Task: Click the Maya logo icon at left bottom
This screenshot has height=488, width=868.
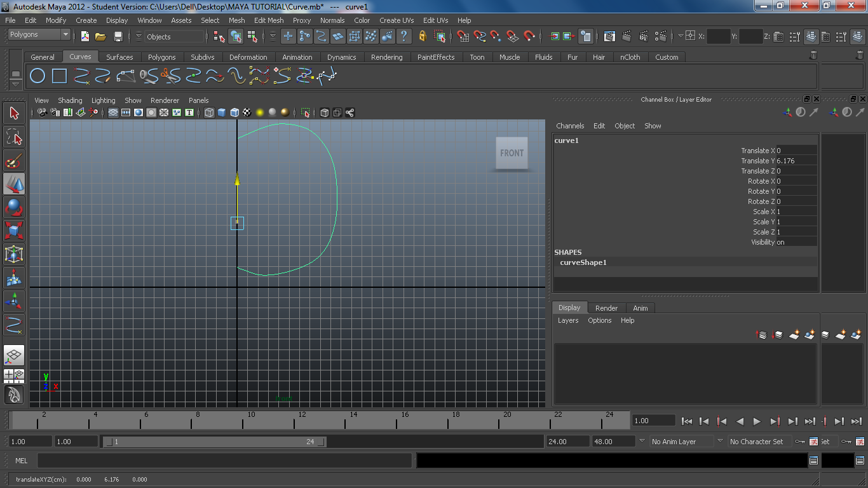Action: (14, 395)
